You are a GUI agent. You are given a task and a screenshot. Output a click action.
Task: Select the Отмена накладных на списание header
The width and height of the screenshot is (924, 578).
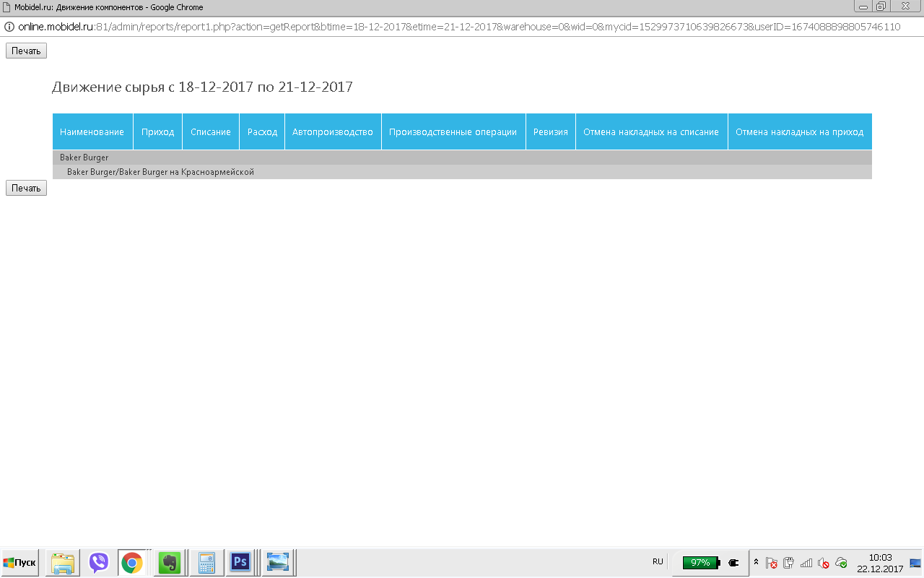pos(651,132)
